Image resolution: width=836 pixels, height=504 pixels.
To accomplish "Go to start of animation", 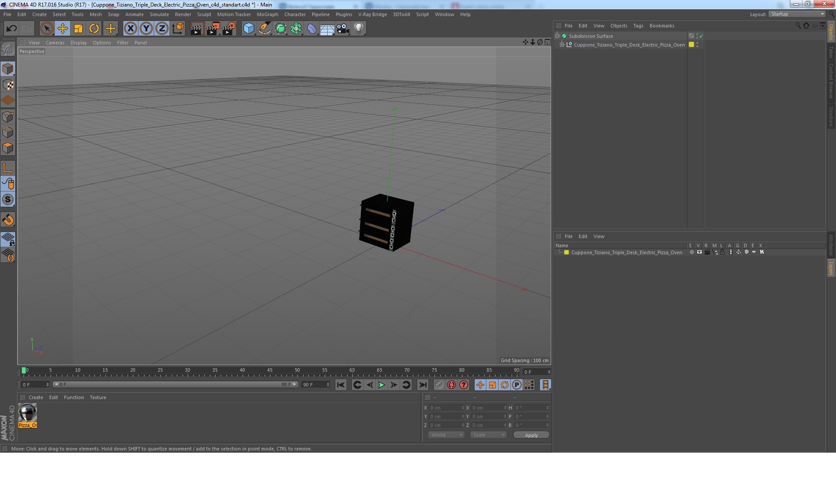I will click(x=341, y=385).
